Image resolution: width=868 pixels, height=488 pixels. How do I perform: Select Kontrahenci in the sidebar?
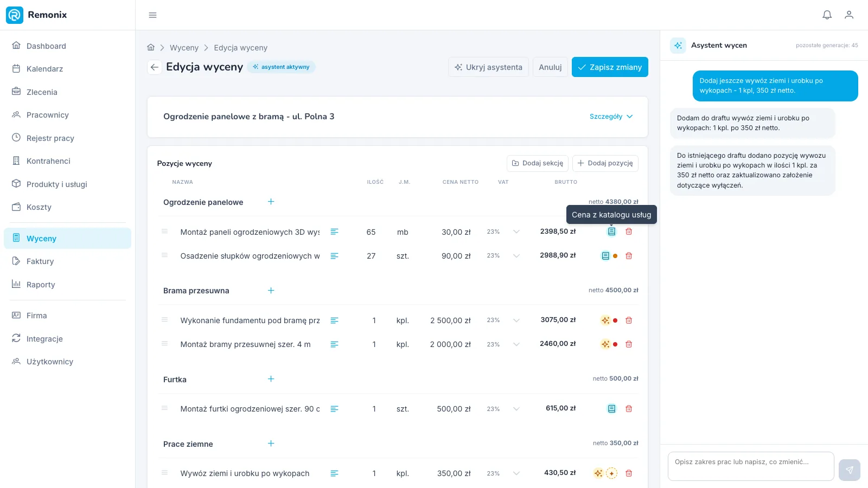pyautogui.click(x=67, y=161)
